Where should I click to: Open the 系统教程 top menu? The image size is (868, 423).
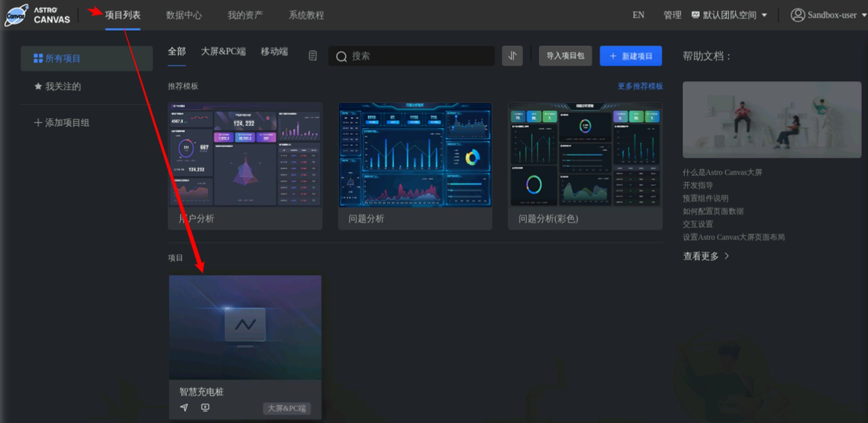click(x=306, y=15)
